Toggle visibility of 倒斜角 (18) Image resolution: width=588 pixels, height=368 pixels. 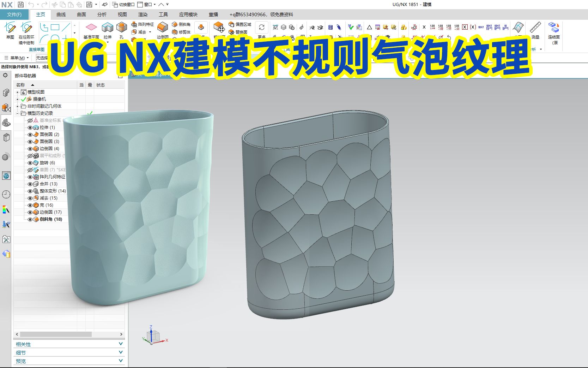[x=30, y=219]
